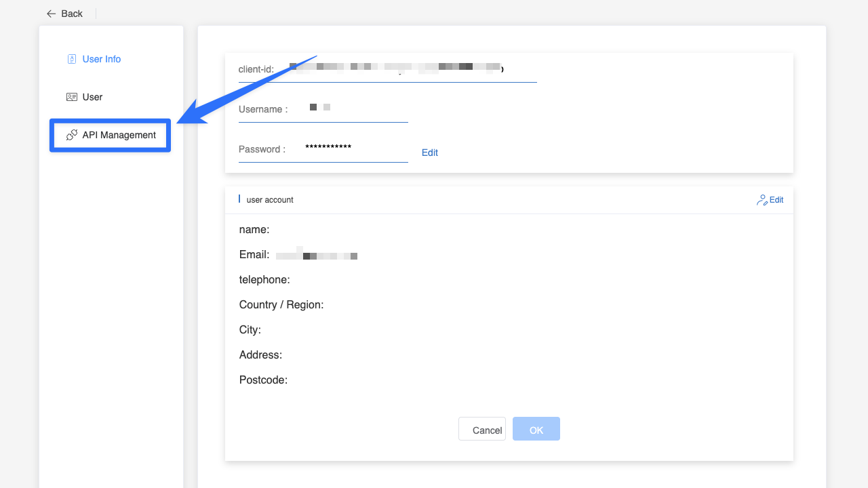Click the User ID card icon

[x=72, y=97]
